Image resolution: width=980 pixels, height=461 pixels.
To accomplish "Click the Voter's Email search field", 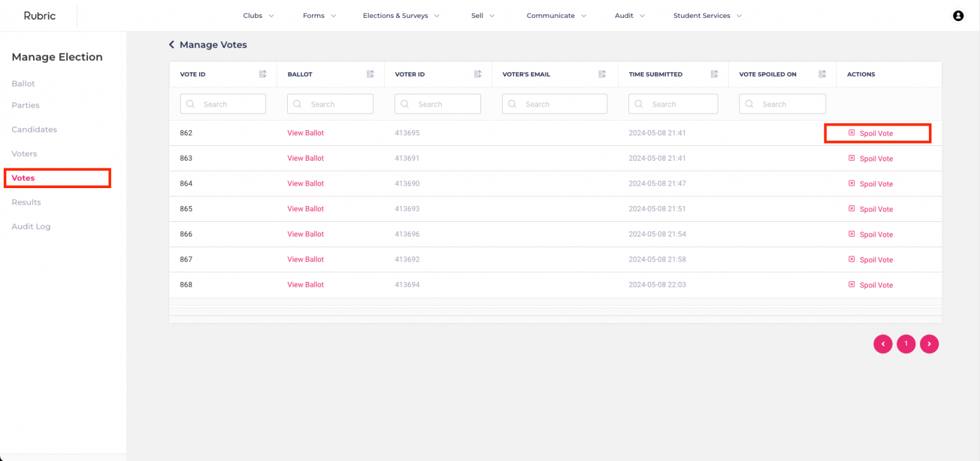I will click(554, 104).
